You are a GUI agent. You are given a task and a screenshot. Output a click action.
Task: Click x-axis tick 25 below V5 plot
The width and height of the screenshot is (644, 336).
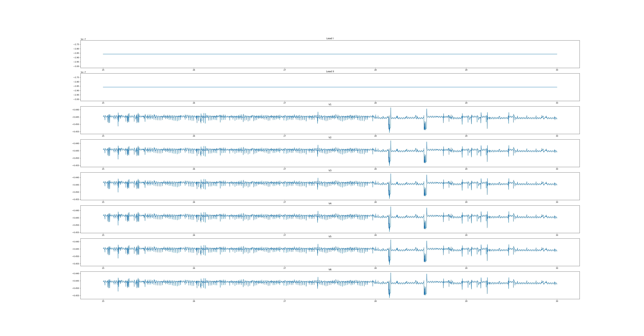click(x=103, y=268)
